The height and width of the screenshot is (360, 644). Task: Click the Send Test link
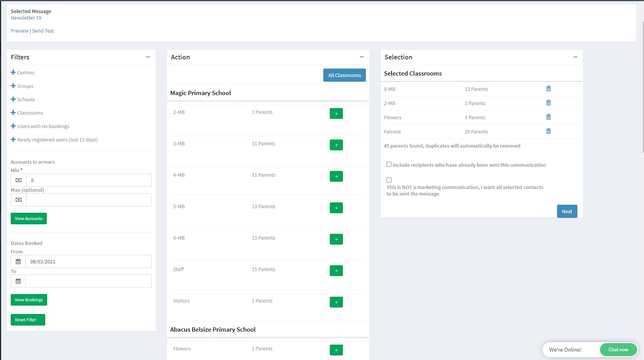pyautogui.click(x=43, y=31)
